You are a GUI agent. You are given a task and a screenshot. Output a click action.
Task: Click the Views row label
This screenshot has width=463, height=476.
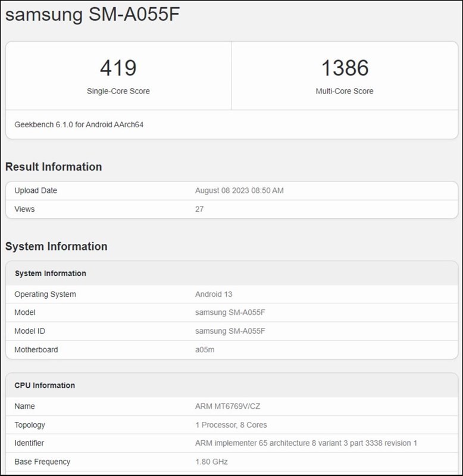[24, 209]
